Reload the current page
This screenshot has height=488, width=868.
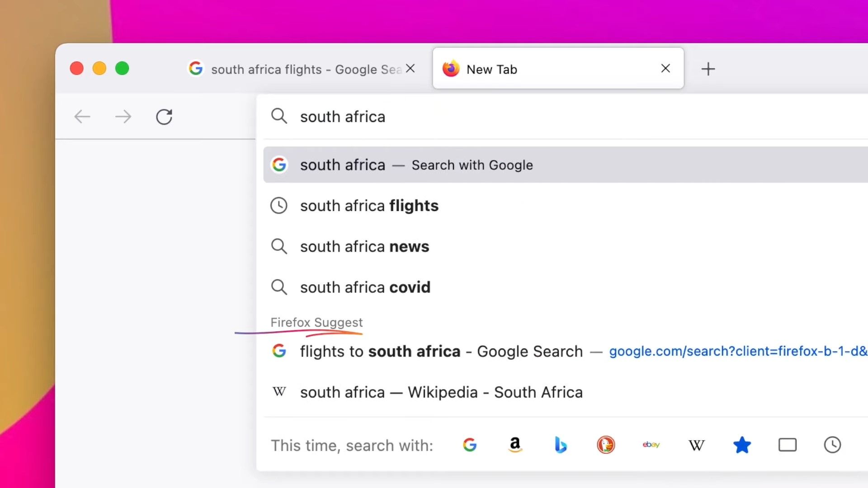(x=164, y=117)
